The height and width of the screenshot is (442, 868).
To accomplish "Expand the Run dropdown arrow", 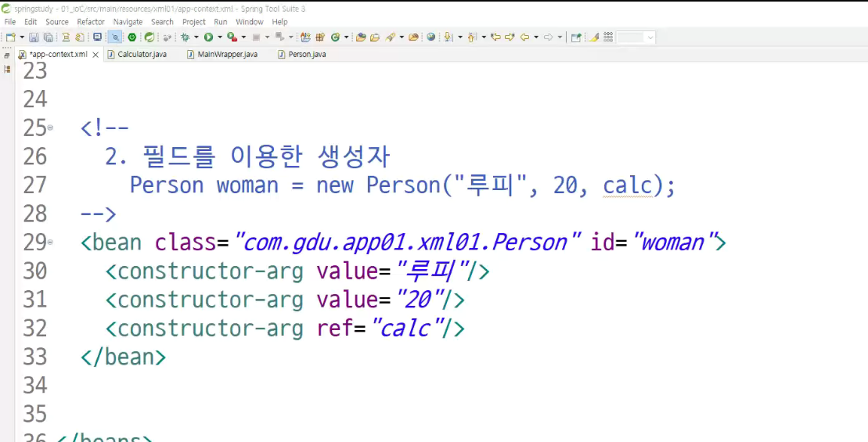I will 220,37.
